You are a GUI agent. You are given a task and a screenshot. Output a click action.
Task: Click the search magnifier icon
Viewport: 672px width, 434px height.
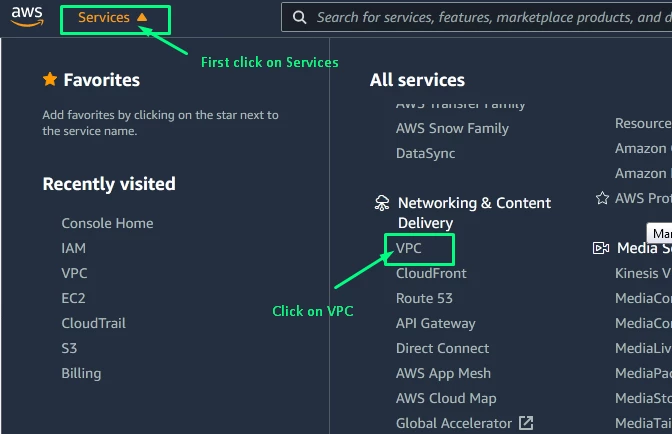pyautogui.click(x=299, y=17)
